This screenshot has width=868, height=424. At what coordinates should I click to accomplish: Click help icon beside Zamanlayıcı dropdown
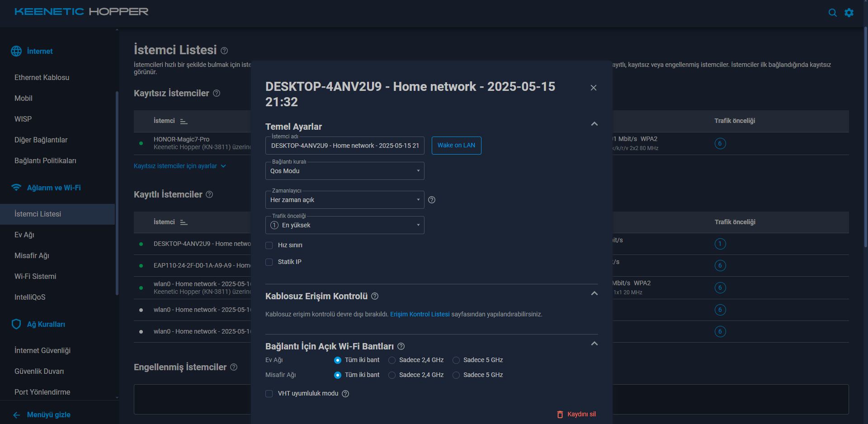click(x=432, y=200)
